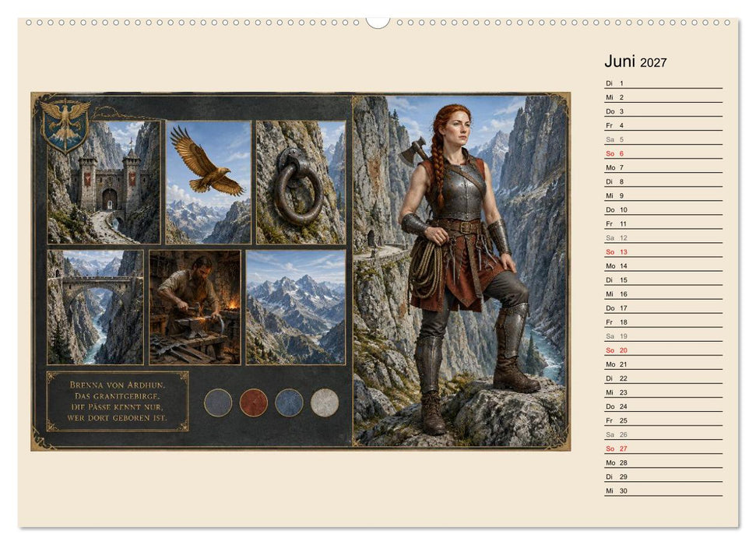This screenshot has height=545, width=756.
Task: Select the date row 'Di 29'
Action: pyautogui.click(x=663, y=476)
